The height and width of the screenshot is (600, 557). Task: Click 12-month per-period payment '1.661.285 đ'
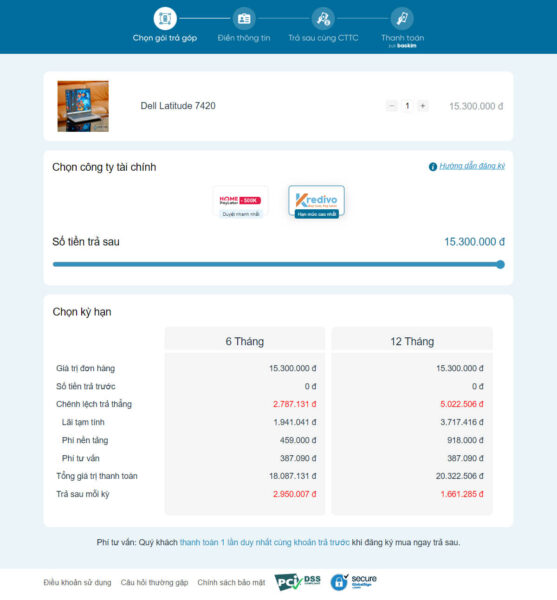(x=462, y=494)
